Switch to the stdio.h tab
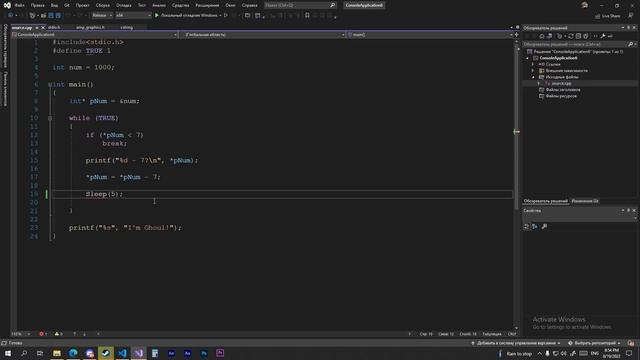Viewport: 640px width, 360px height. coord(54,27)
